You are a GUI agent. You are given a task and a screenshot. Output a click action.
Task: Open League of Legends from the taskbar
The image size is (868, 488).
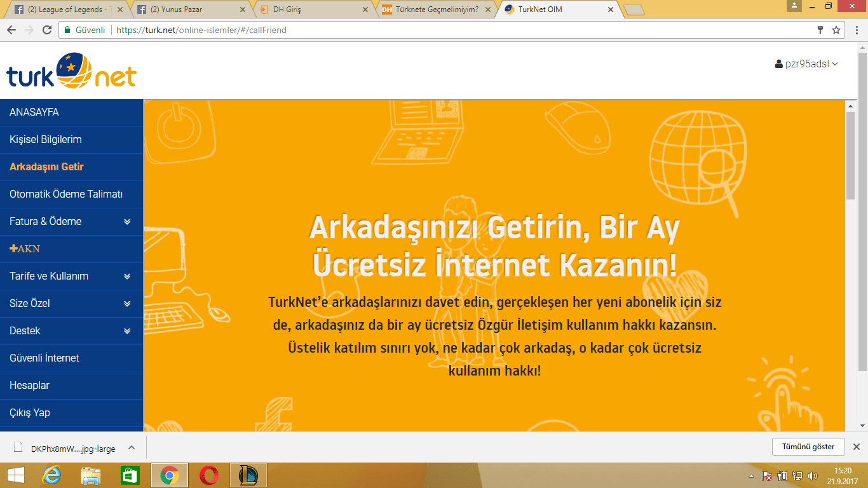pyautogui.click(x=248, y=475)
